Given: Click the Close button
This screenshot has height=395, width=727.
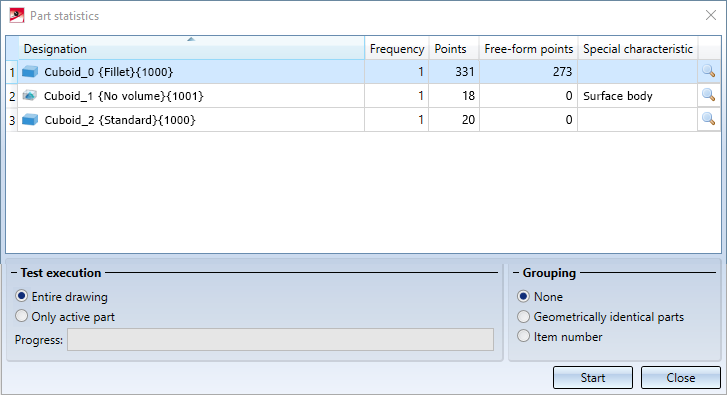Looking at the screenshot, I should click(x=681, y=378).
